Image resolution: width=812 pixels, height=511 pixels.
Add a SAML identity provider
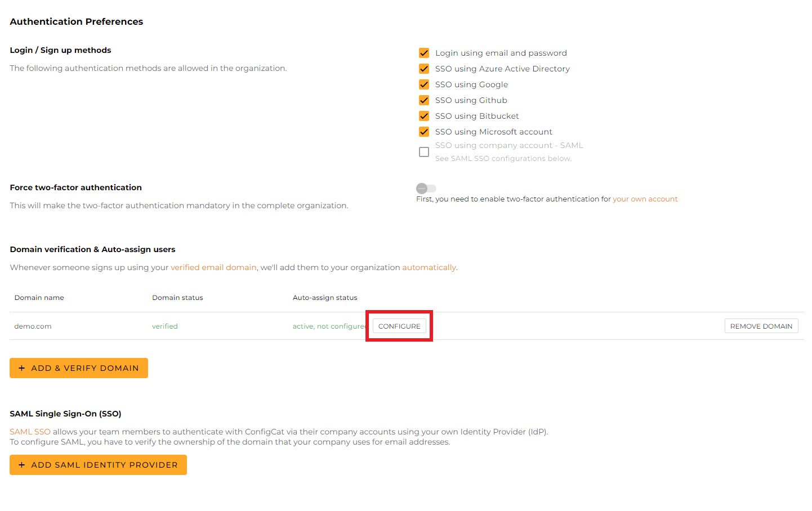coord(98,464)
